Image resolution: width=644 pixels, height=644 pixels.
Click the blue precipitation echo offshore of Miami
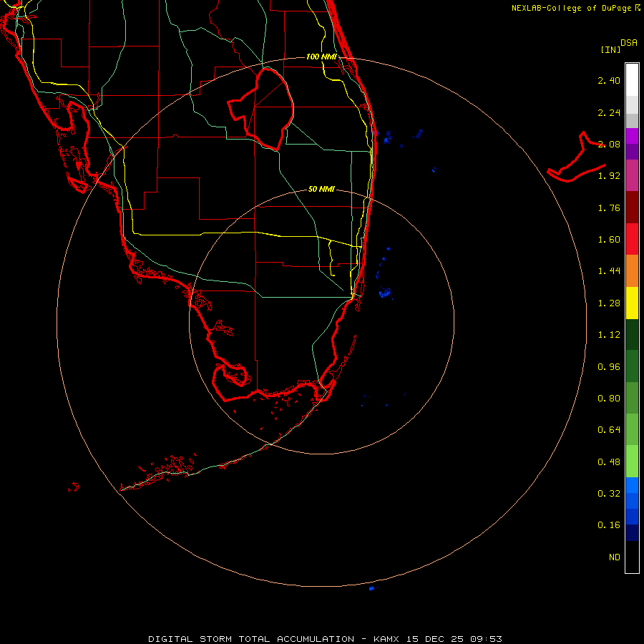click(385, 293)
